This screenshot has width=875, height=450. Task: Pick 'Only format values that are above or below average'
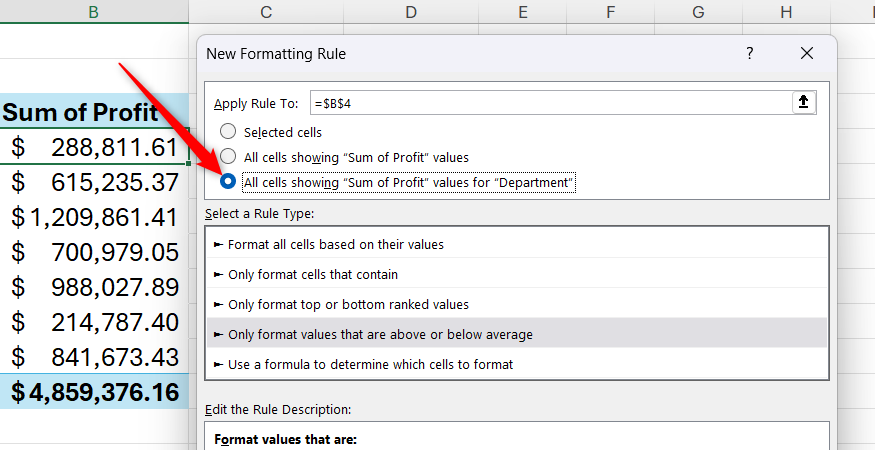point(517,334)
